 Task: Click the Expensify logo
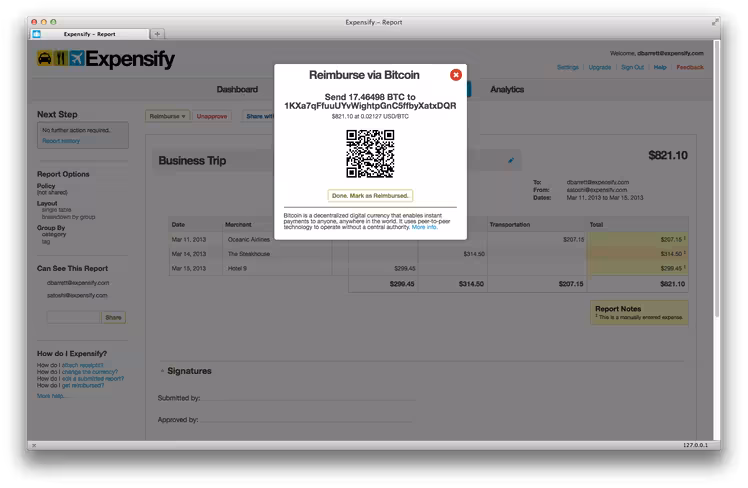tap(106, 59)
